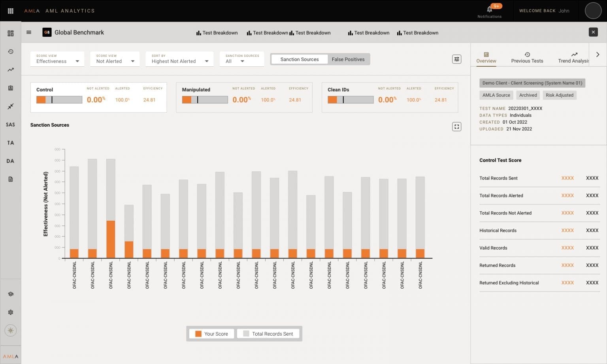This screenshot has width=607, height=364.
Task: Click the SAS item in the sidebar
Action: point(10,124)
